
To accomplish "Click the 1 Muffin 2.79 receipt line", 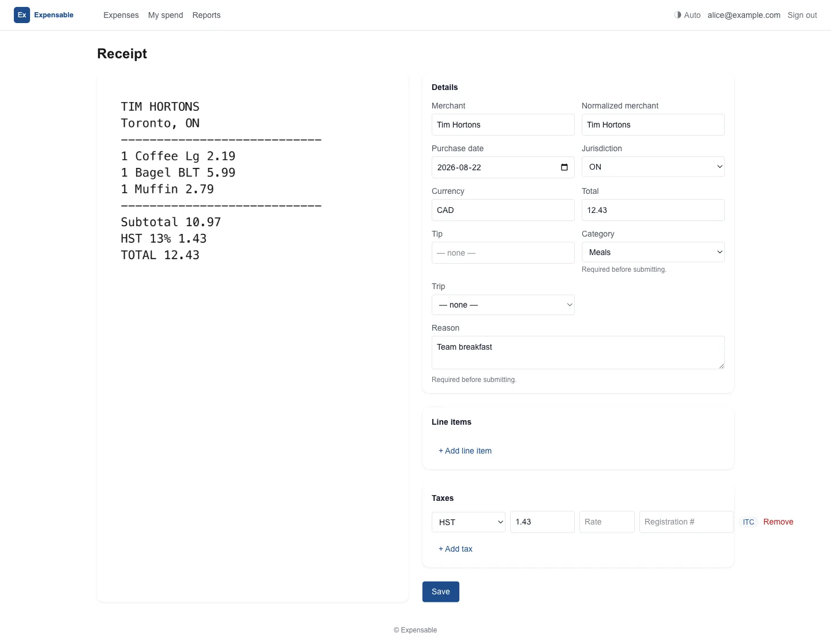I will (x=167, y=189).
